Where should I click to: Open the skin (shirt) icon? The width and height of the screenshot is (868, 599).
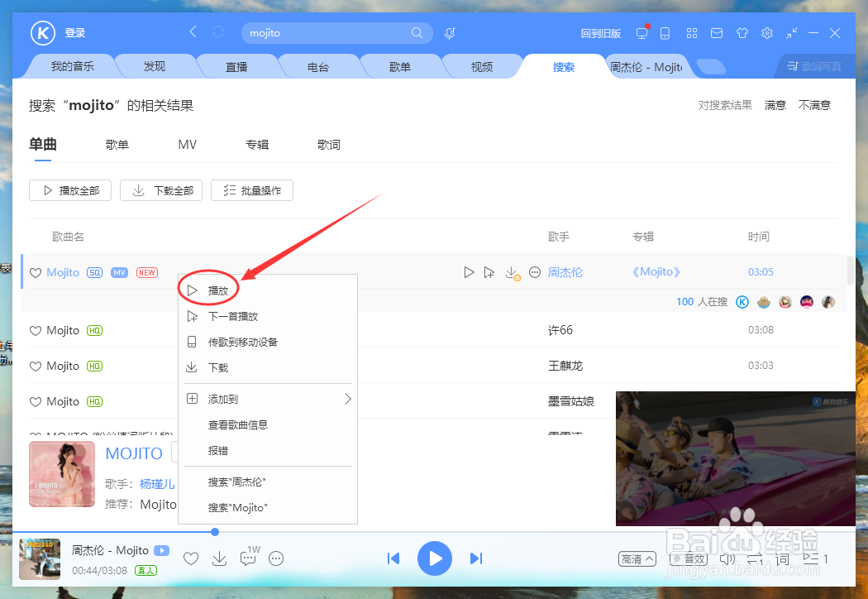coord(742,33)
